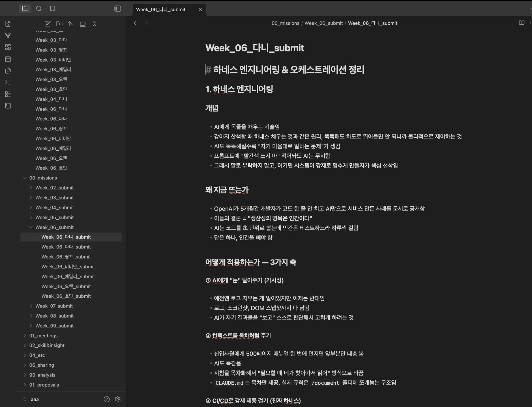The width and height of the screenshot is (532, 407).
Task: Close the Week_06_다니_submit tab
Action: (x=200, y=9)
